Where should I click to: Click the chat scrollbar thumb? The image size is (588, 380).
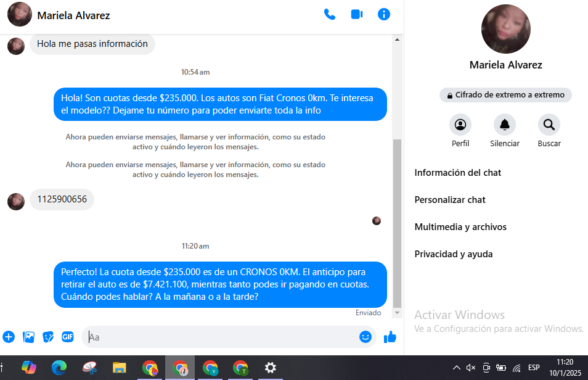[x=397, y=223]
